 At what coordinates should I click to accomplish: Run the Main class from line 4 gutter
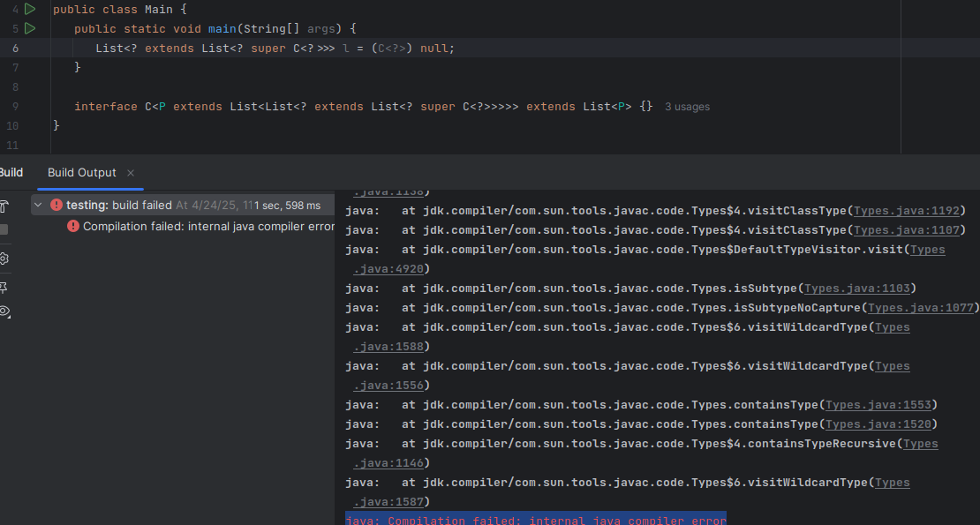29,10
